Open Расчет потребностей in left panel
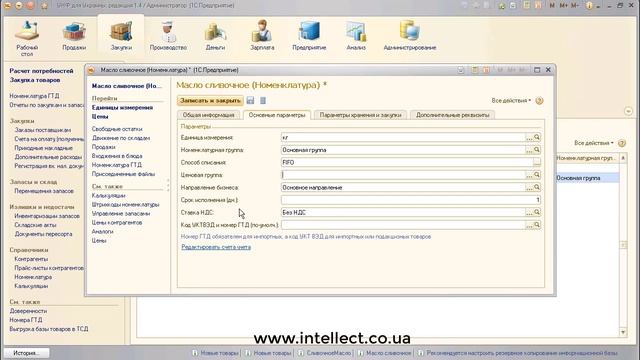Viewport: 640px width, 360px height. tap(41, 71)
